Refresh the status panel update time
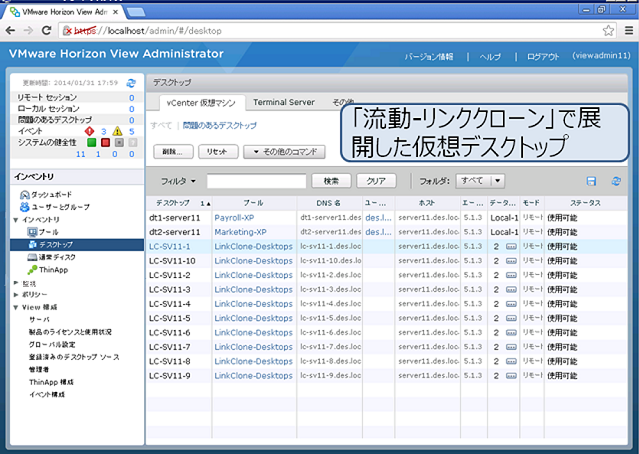Screen dimensions: 639x454 pyautogui.click(x=131, y=83)
